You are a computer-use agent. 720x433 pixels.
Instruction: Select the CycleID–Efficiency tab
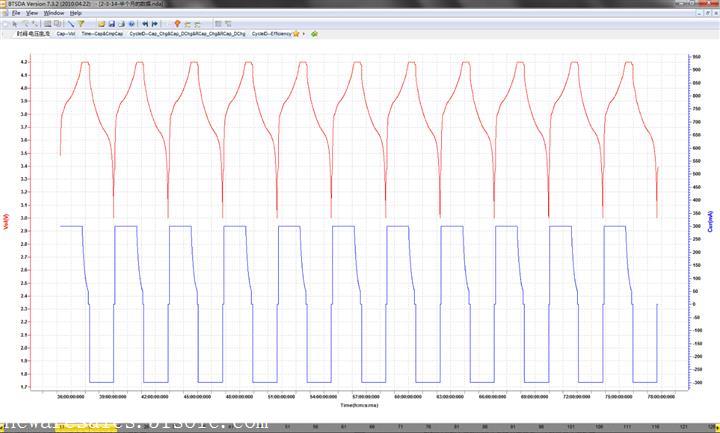click(x=272, y=34)
